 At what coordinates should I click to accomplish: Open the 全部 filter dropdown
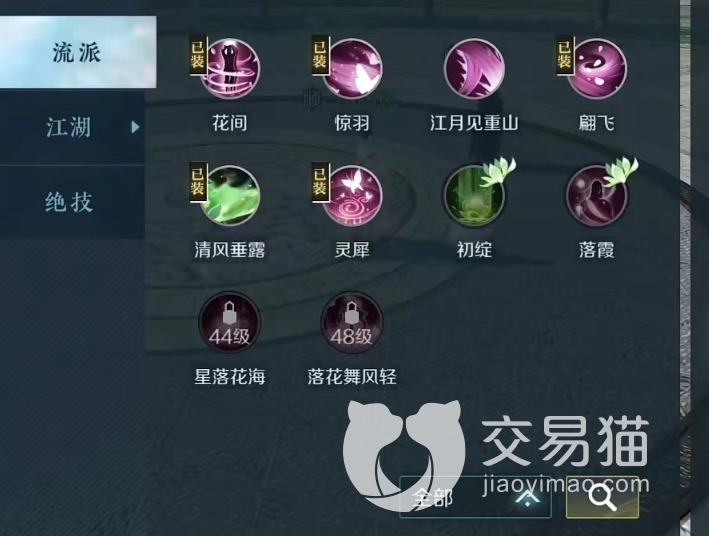coord(475,498)
